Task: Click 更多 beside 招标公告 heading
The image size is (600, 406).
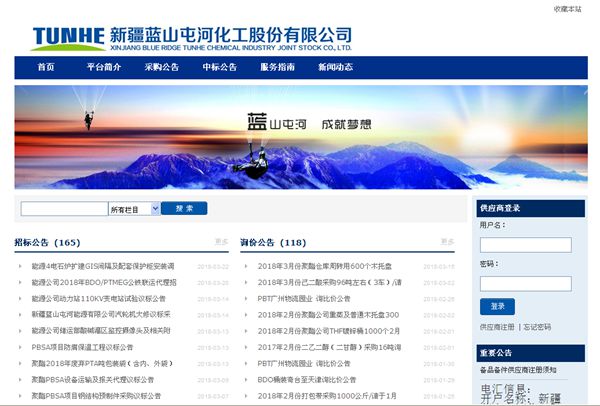Action: pos(221,242)
